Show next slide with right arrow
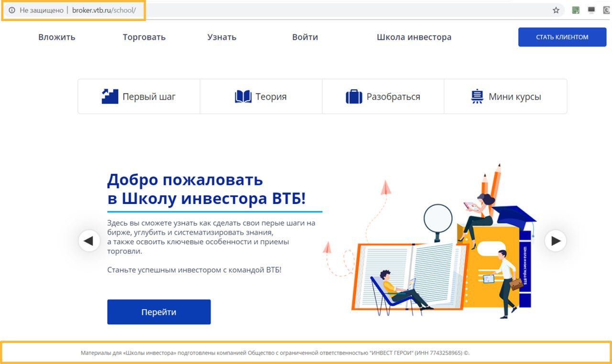Image resolution: width=612 pixels, height=364 pixels. click(x=556, y=241)
